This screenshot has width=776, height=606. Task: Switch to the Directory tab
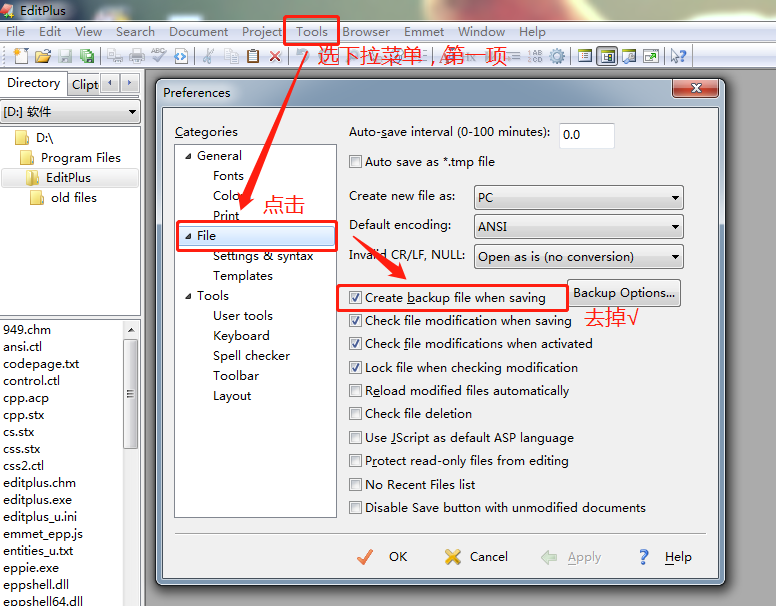(x=33, y=83)
